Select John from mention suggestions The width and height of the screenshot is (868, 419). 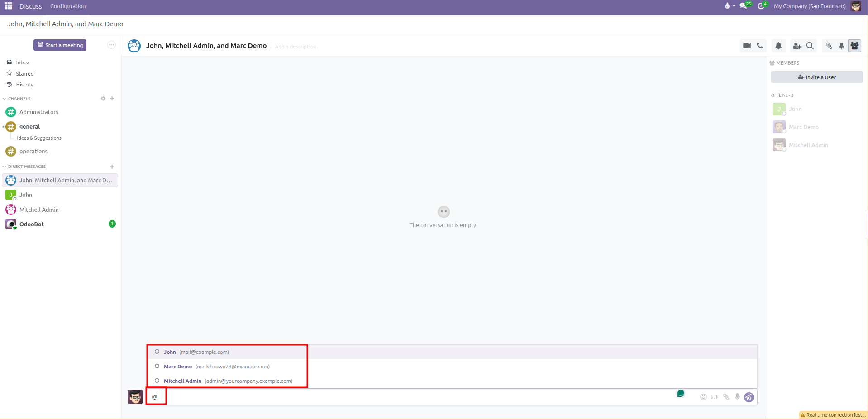click(452, 352)
